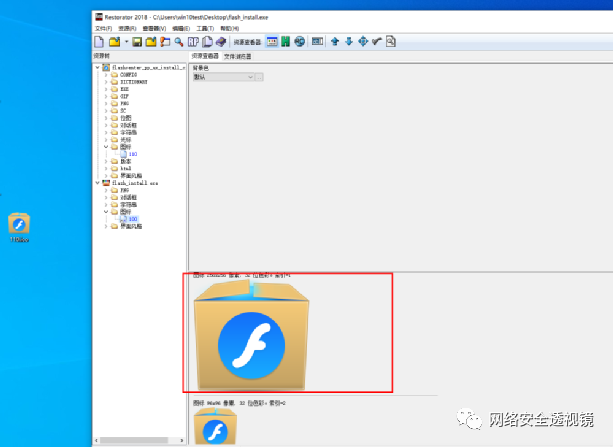Click the 96x96 Flash box icon preview
Image resolution: width=613 pixels, height=447 pixels.
[x=215, y=426]
